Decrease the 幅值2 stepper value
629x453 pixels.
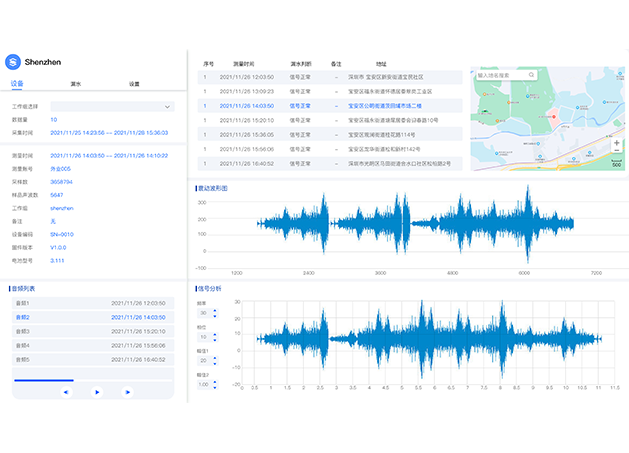[x=214, y=388]
